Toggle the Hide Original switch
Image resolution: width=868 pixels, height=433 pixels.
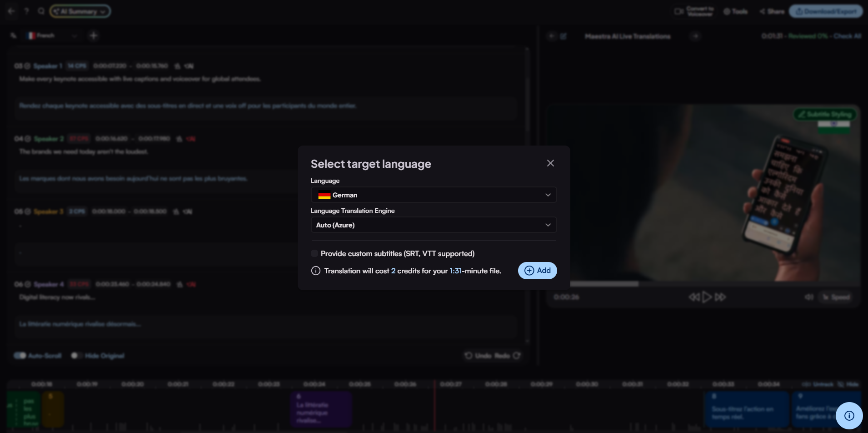click(x=76, y=356)
